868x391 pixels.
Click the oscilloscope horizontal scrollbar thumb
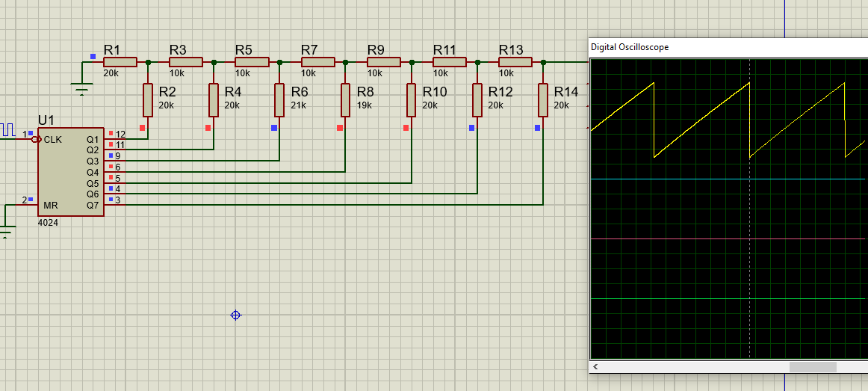point(813,367)
